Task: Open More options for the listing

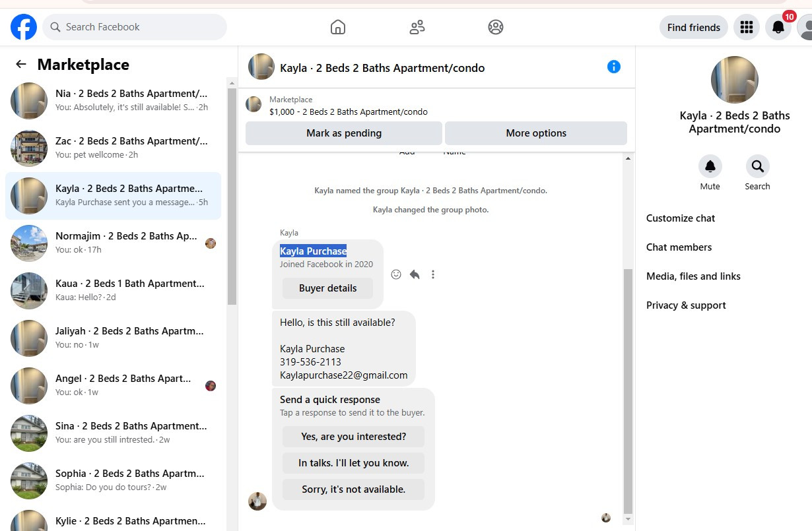Action: [x=536, y=133]
